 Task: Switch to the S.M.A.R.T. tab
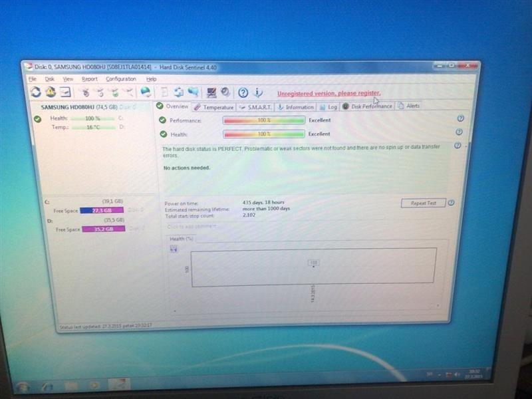(x=255, y=107)
